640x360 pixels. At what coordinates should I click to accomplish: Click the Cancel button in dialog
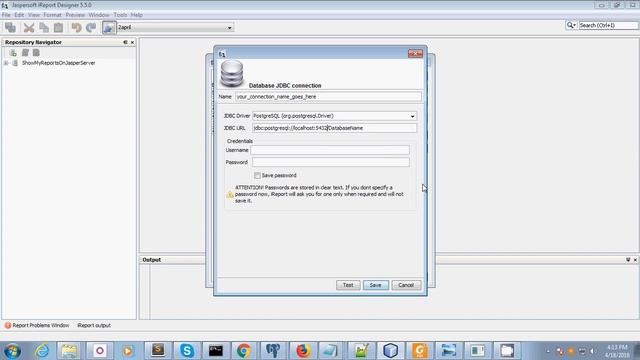point(406,285)
